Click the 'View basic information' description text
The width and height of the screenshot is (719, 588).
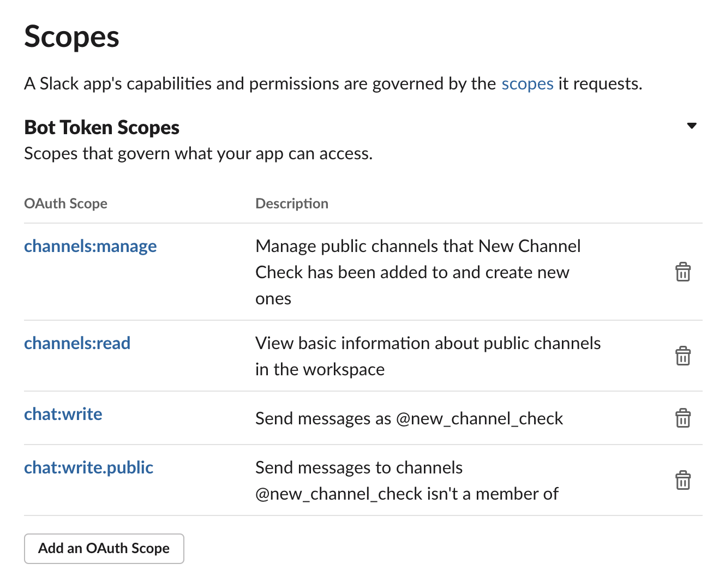point(428,356)
